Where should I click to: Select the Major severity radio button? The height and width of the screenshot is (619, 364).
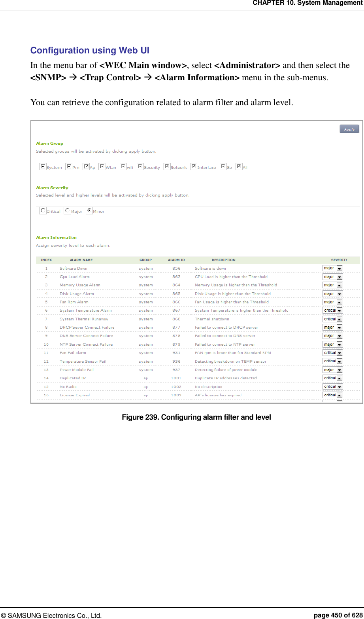point(68,210)
